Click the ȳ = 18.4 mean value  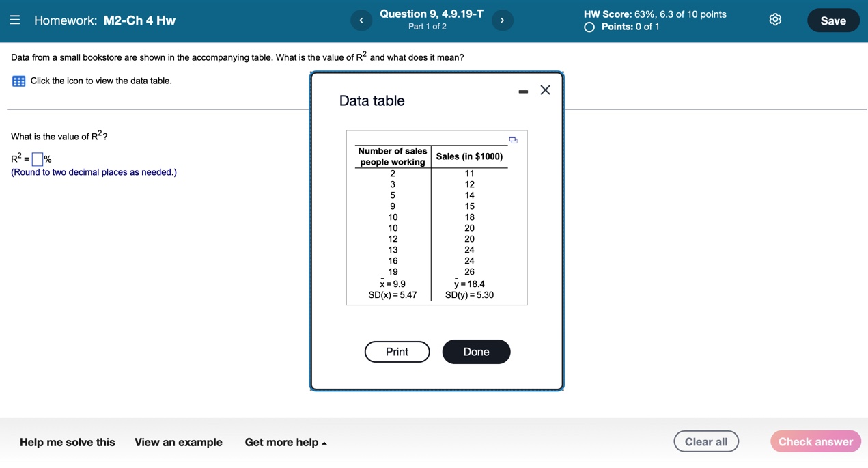tap(469, 284)
